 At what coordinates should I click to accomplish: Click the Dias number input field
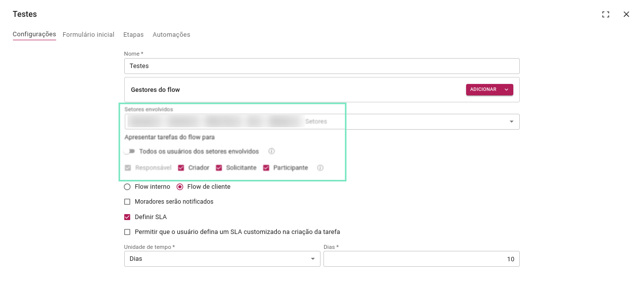pos(421,259)
